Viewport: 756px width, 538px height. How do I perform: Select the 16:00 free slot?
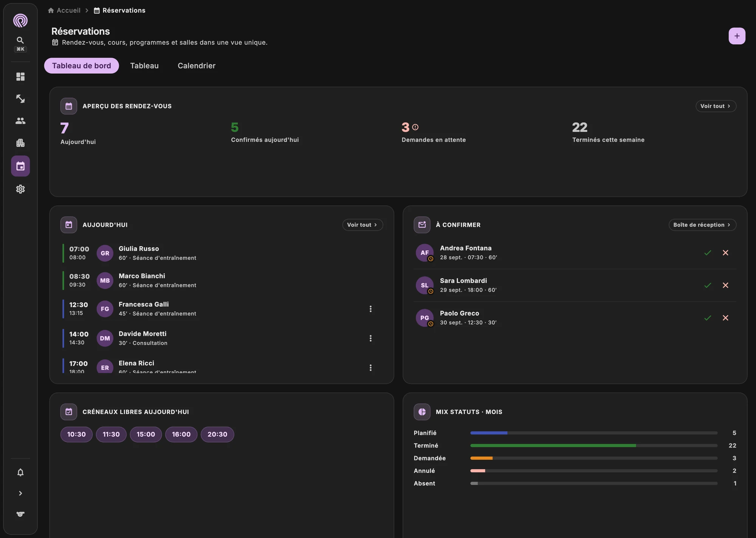pyautogui.click(x=181, y=434)
